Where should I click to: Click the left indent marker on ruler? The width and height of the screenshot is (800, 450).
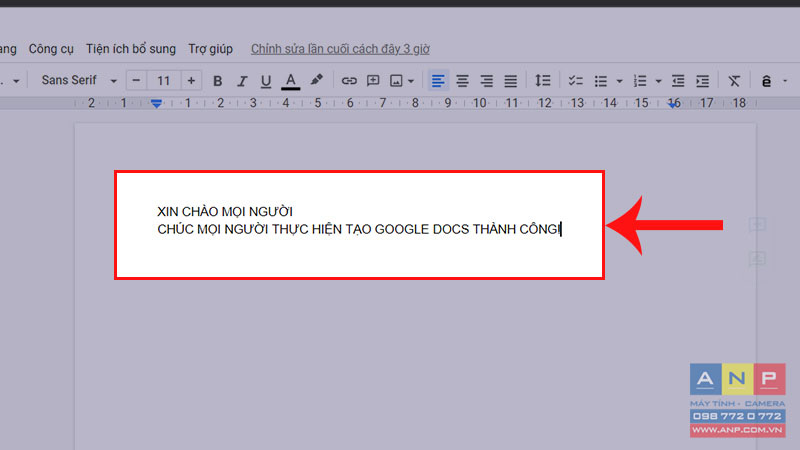[156, 104]
